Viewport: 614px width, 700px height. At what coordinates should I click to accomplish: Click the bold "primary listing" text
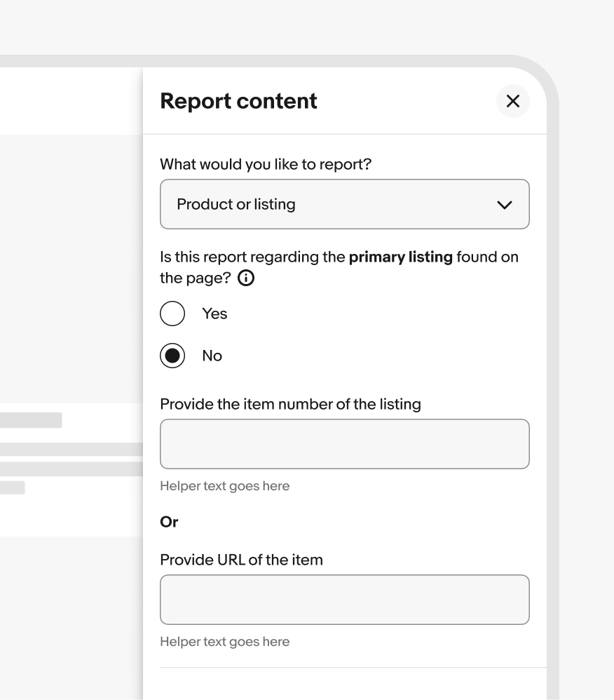tap(400, 257)
